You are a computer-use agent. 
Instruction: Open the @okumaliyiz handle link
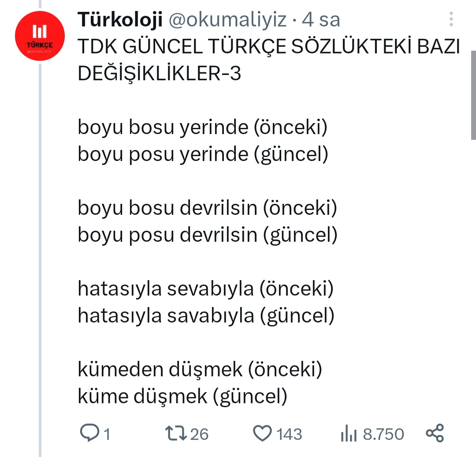[x=228, y=20]
